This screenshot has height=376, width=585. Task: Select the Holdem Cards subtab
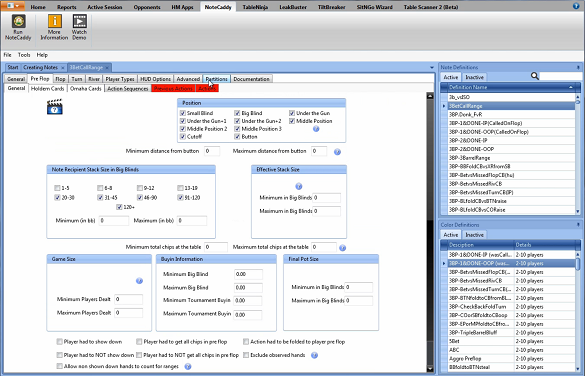[47, 89]
